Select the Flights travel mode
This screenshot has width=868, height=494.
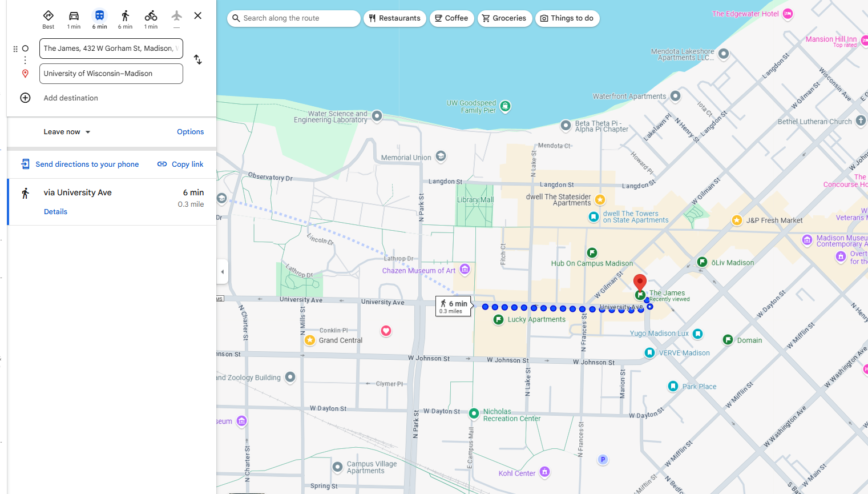176,18
